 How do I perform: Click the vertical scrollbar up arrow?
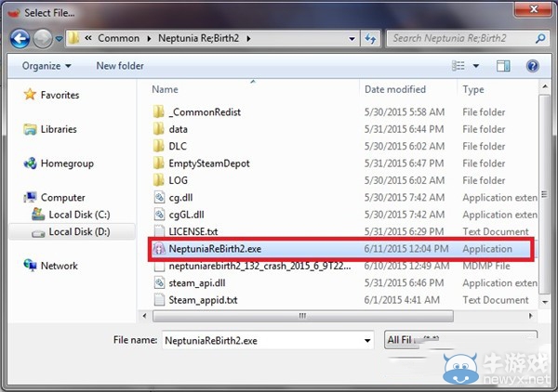click(544, 86)
